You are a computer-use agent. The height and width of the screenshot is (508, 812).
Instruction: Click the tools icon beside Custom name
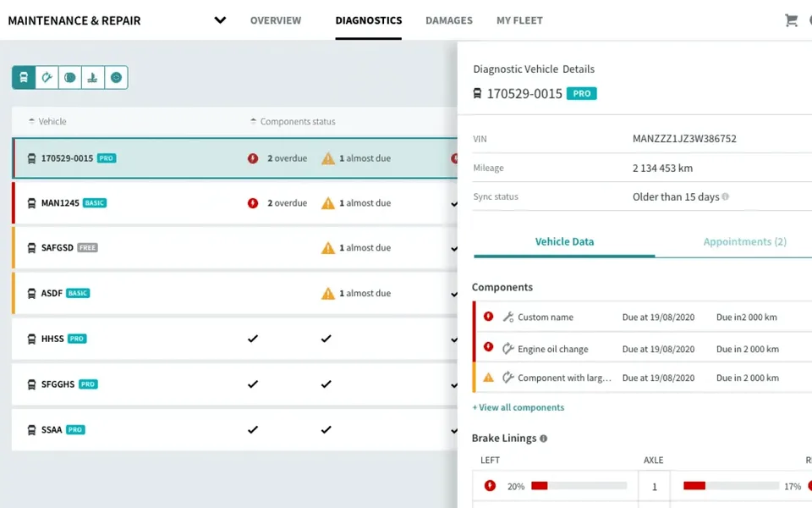(508, 317)
